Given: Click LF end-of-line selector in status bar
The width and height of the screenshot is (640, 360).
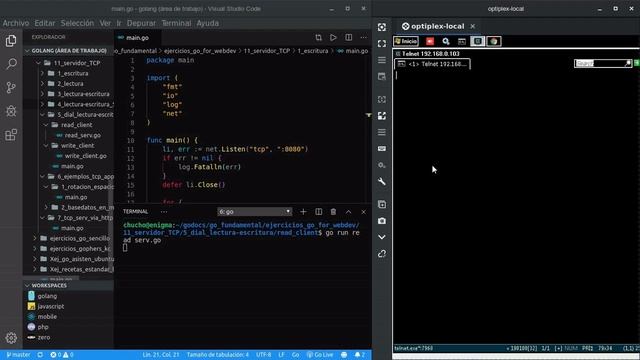Looking at the screenshot, I should 281,355.
